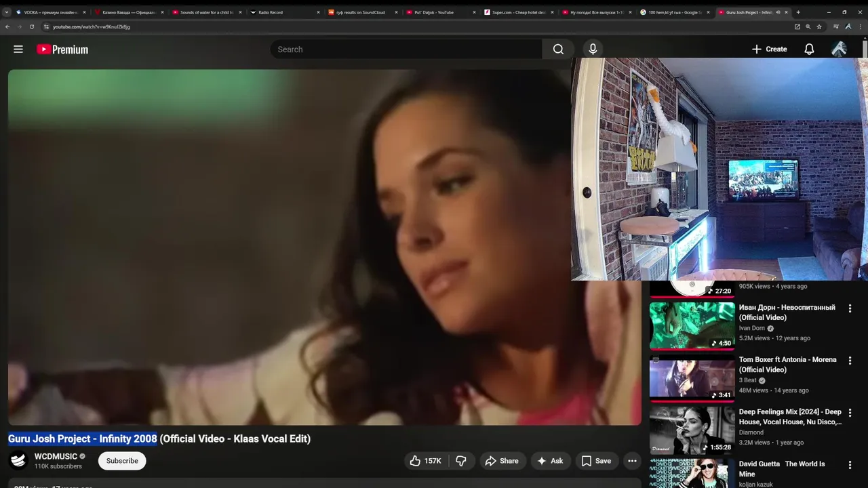The height and width of the screenshot is (488, 868).
Task: Open the Иван Дорн 4:50 thumbnail
Action: point(692,326)
